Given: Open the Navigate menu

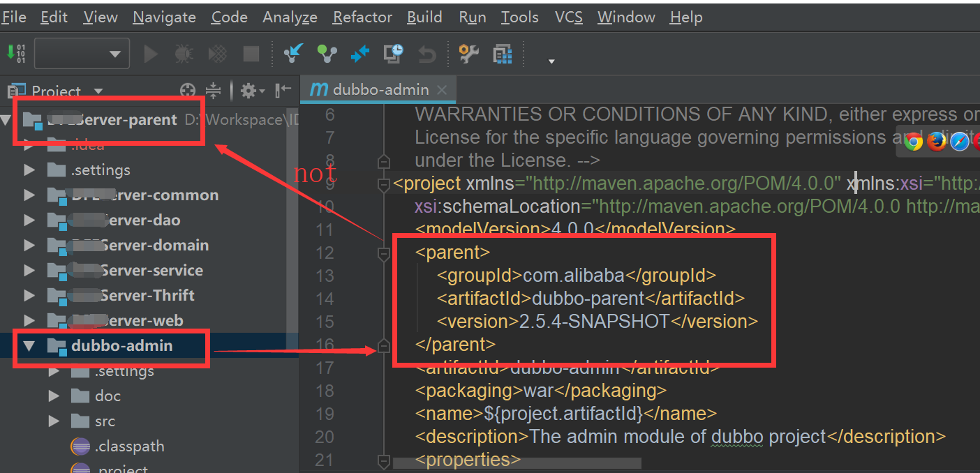Looking at the screenshot, I should (x=165, y=17).
